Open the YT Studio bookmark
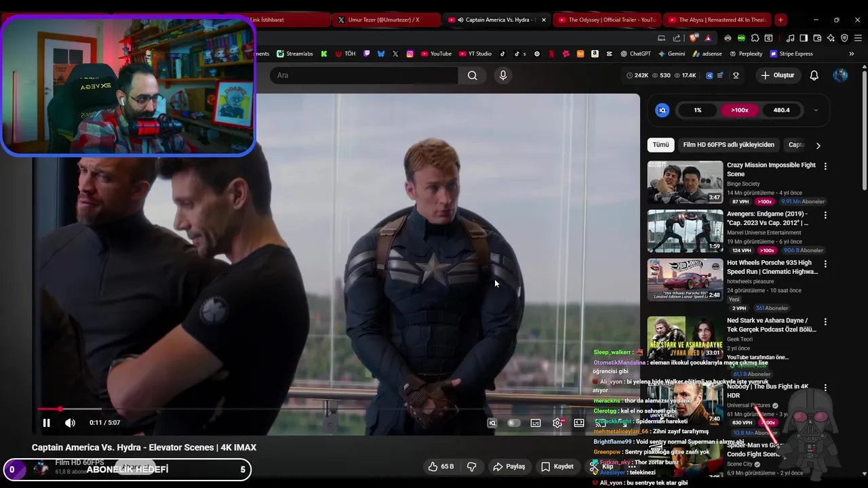Image resolution: width=868 pixels, height=488 pixels. point(475,54)
